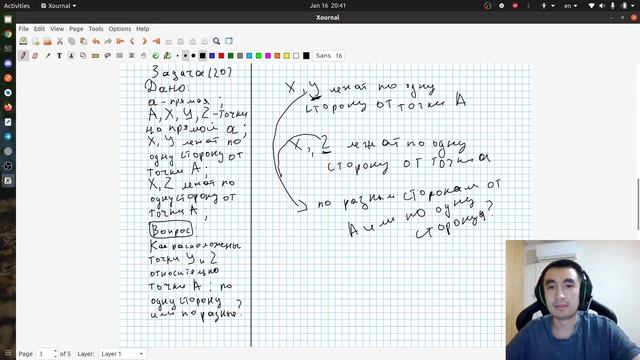This screenshot has height=360, width=640.
Task: Select the Select Region lasso tool
Action: [x=108, y=56]
